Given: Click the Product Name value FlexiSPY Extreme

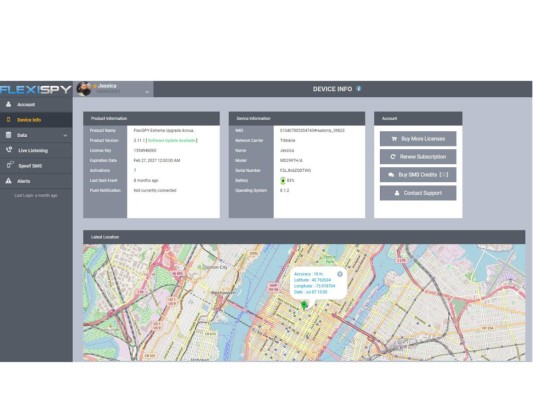Looking at the screenshot, I should pyautogui.click(x=164, y=131).
